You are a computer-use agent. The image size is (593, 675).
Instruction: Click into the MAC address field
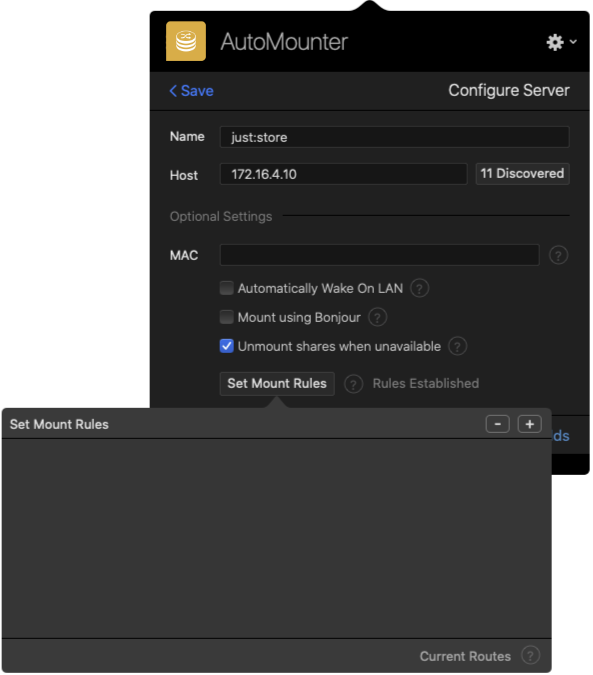[380, 255]
